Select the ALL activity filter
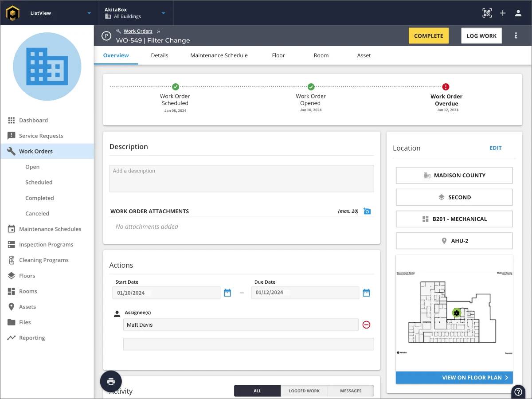The image size is (532, 399). 257,391
